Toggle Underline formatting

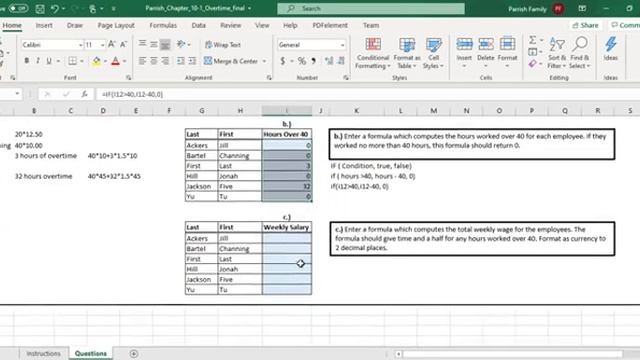pyautogui.click(x=49, y=61)
